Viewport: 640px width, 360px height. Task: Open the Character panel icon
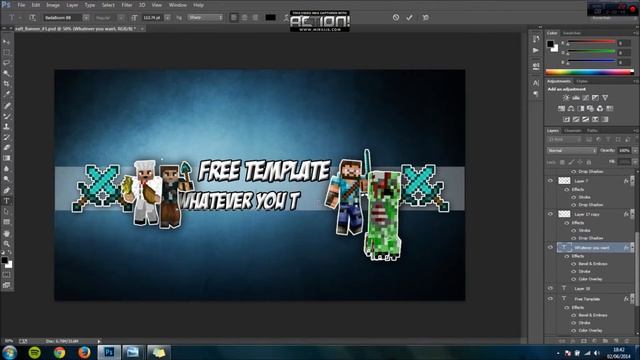point(536,83)
